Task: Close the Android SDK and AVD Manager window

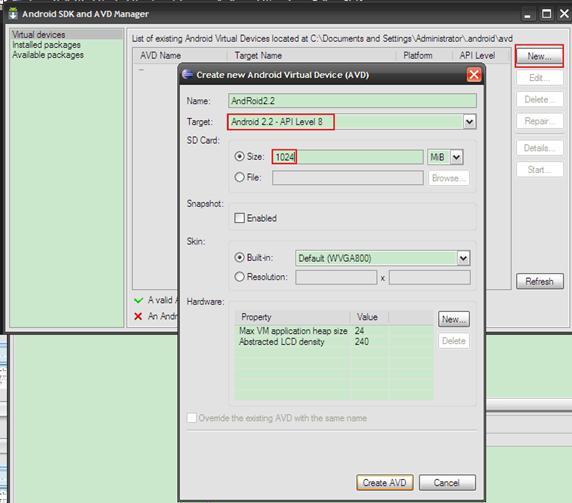Action: 564,14
